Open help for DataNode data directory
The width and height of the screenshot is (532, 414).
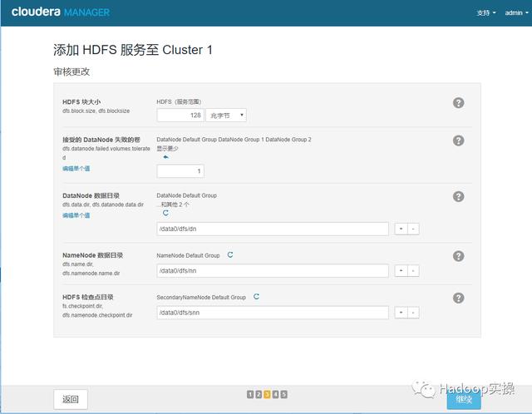click(x=458, y=196)
